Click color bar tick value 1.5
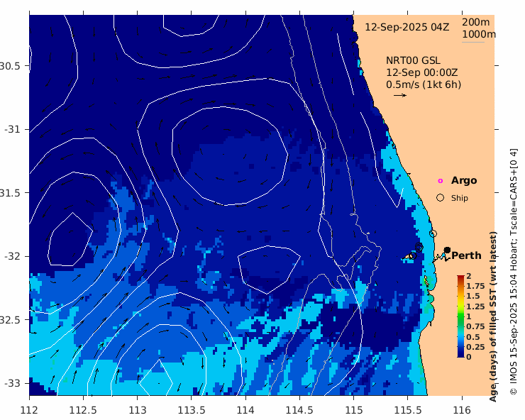This screenshot has height=420, width=525. coord(473,296)
